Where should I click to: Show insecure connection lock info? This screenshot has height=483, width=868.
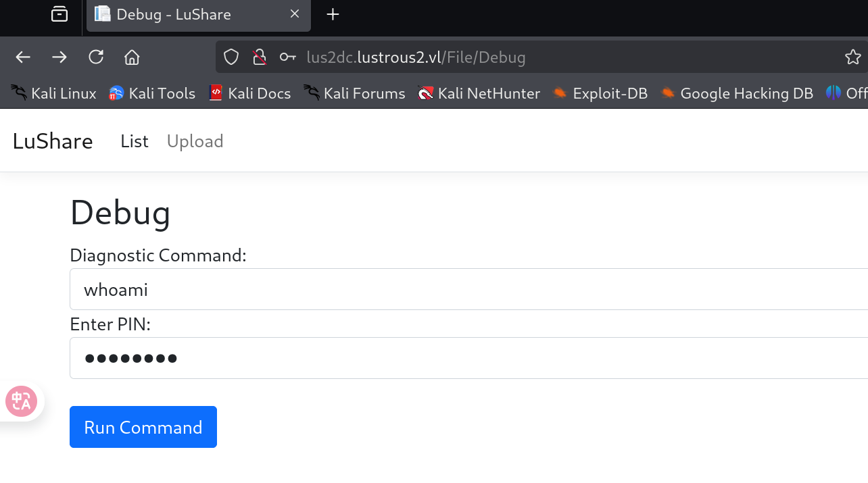[259, 57]
